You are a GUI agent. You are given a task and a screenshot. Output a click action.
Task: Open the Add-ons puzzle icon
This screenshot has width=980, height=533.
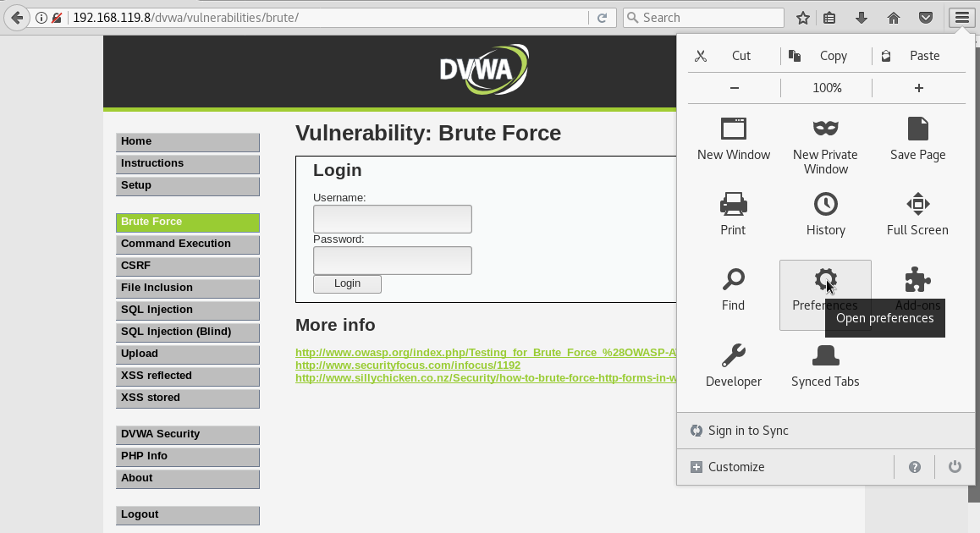[917, 280]
